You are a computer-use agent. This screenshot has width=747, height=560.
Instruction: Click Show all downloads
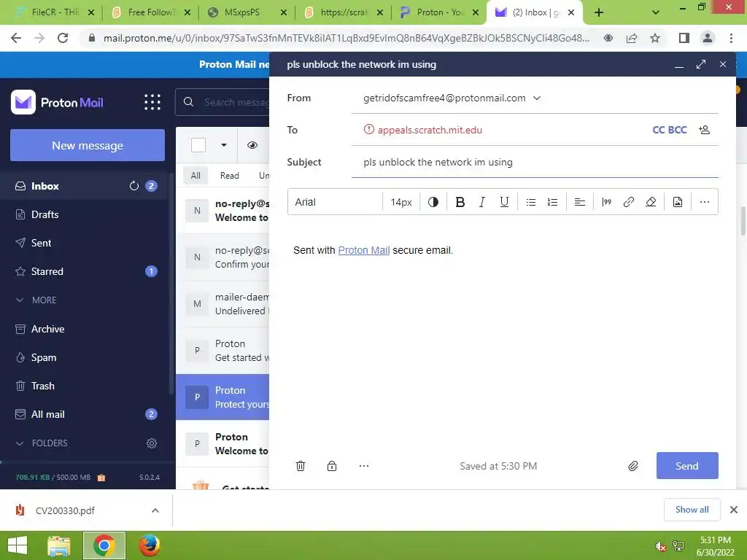692,510
